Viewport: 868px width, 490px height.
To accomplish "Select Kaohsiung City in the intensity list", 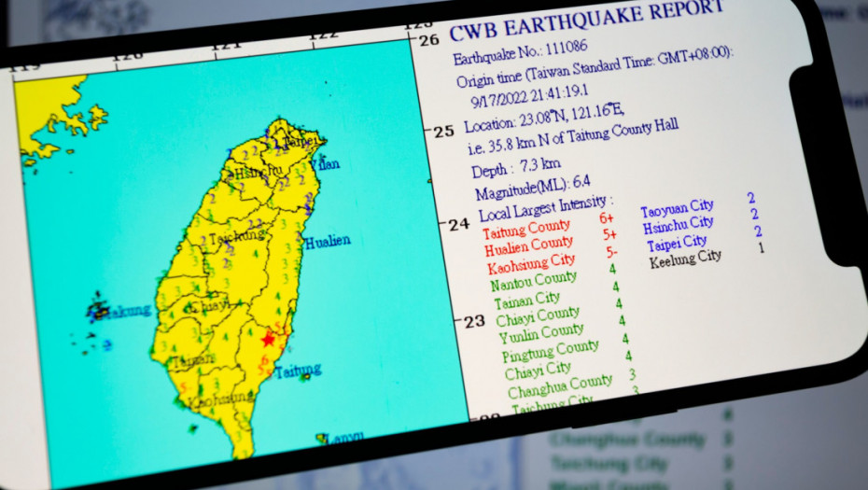I will pos(531,263).
